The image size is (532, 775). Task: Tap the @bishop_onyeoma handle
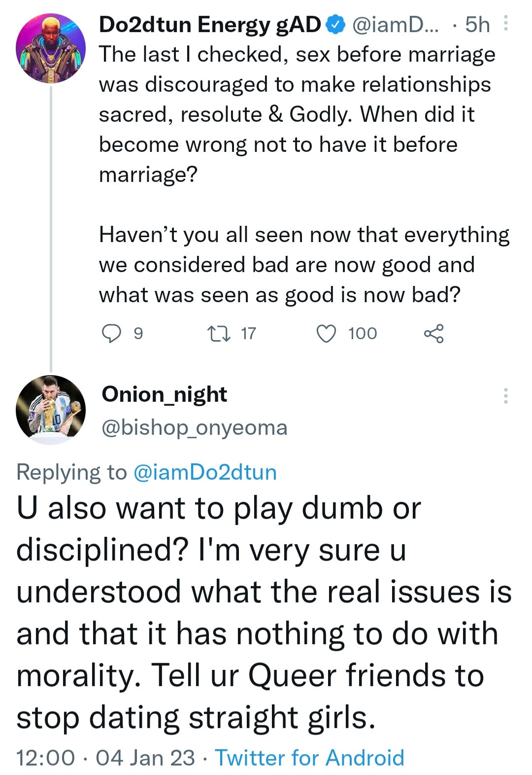(x=194, y=427)
